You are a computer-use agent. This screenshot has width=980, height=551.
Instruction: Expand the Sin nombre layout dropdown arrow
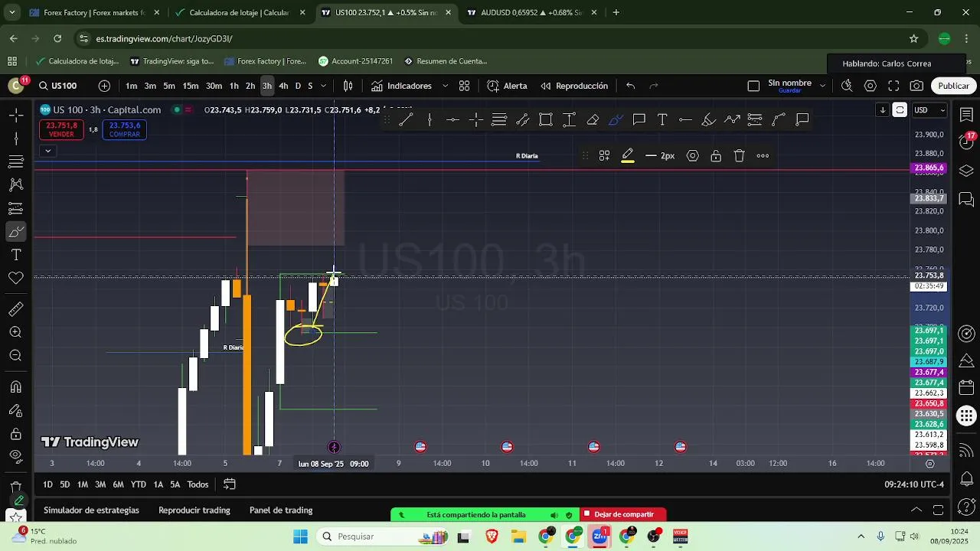click(x=822, y=86)
